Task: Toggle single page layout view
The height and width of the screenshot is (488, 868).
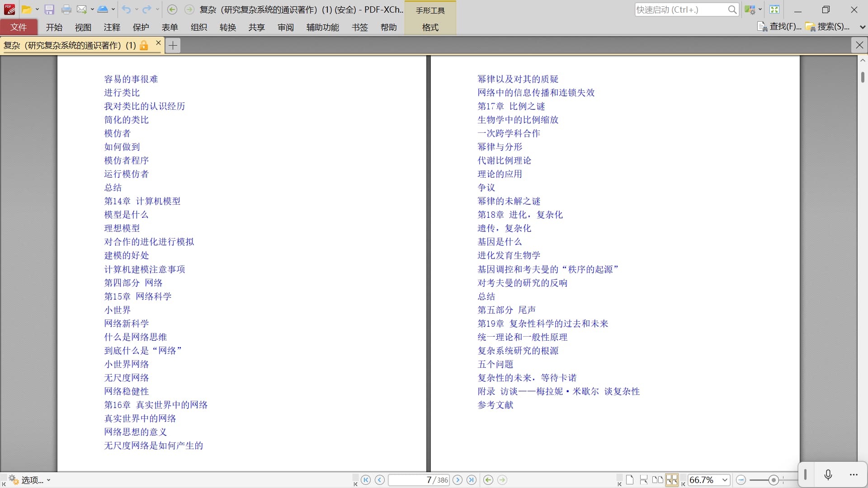Action: [630, 480]
